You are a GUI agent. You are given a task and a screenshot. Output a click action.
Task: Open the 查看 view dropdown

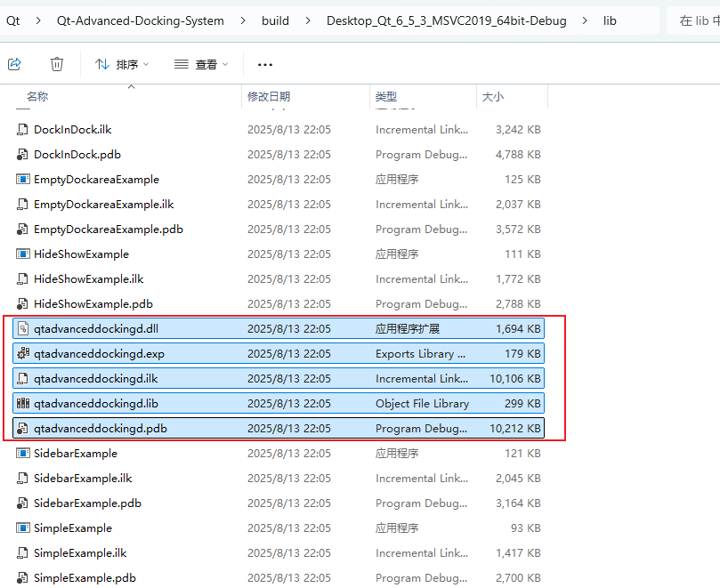(x=201, y=64)
